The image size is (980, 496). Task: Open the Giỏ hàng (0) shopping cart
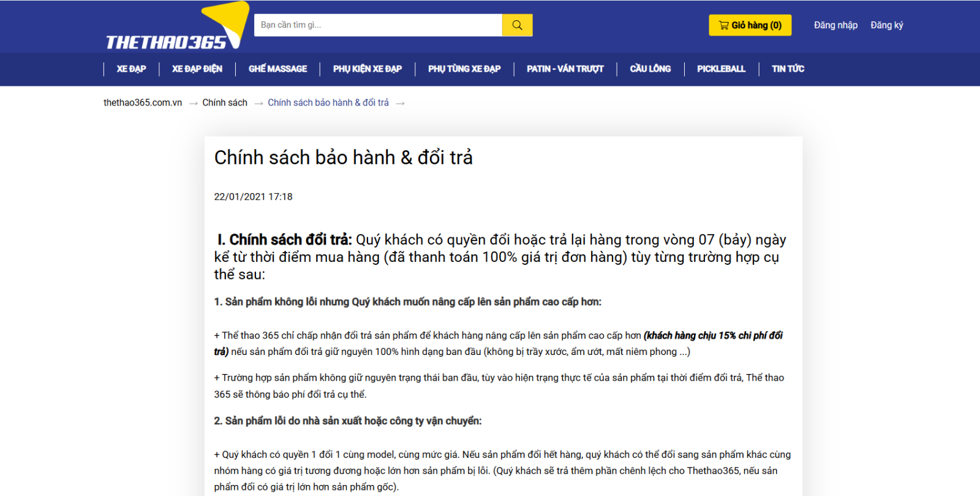click(x=750, y=25)
